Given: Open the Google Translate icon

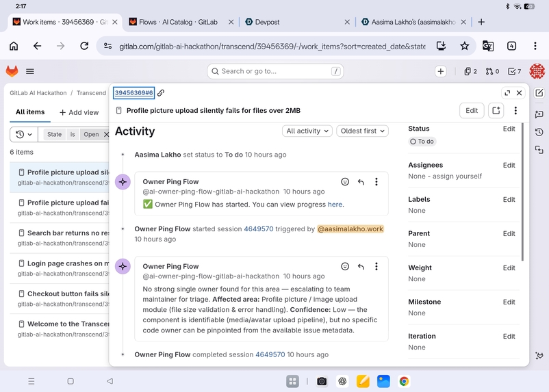Looking at the screenshot, I should click(x=487, y=46).
